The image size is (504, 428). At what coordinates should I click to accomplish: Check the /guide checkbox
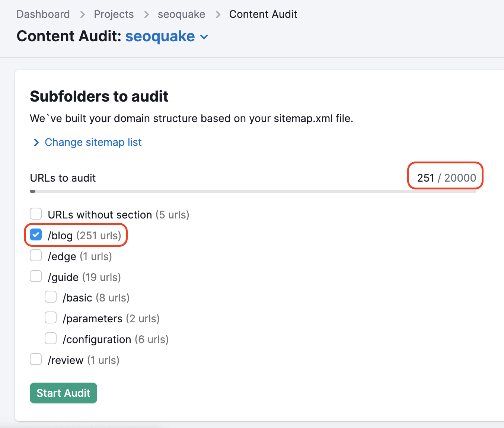(x=36, y=277)
